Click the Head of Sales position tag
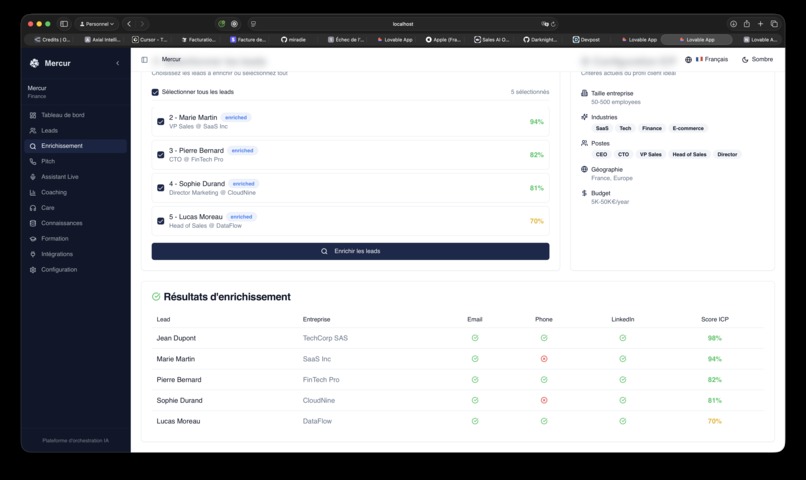 point(689,154)
